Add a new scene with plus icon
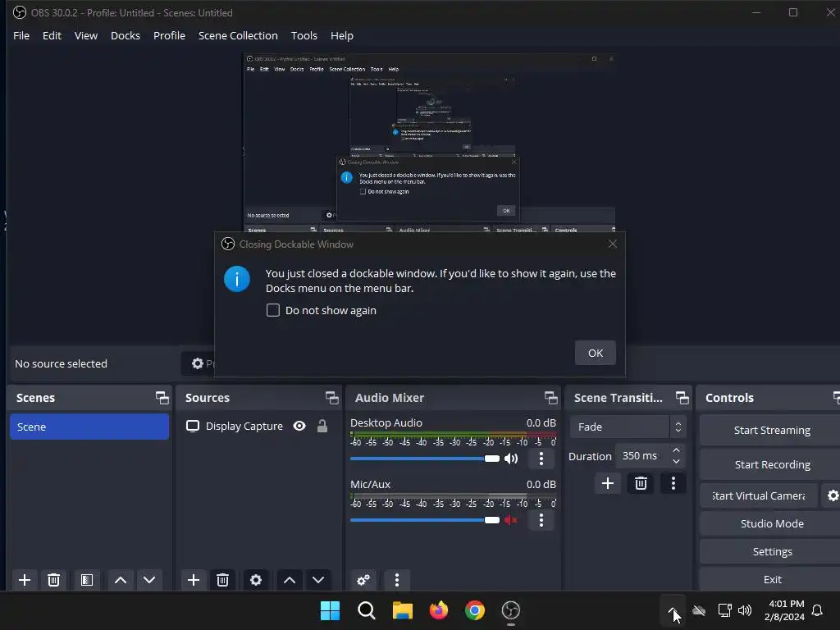The image size is (840, 630). (x=24, y=580)
